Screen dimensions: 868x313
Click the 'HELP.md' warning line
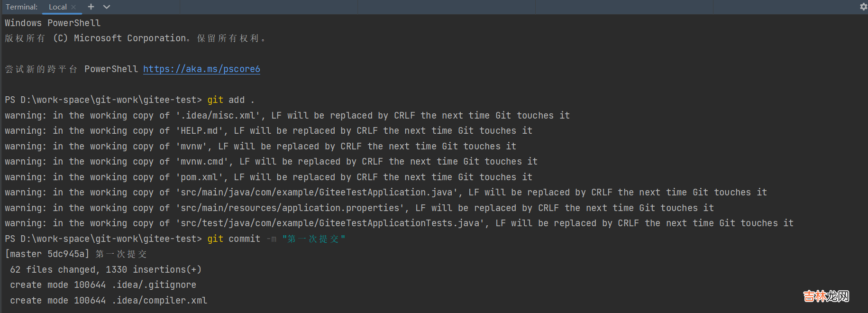click(268, 131)
